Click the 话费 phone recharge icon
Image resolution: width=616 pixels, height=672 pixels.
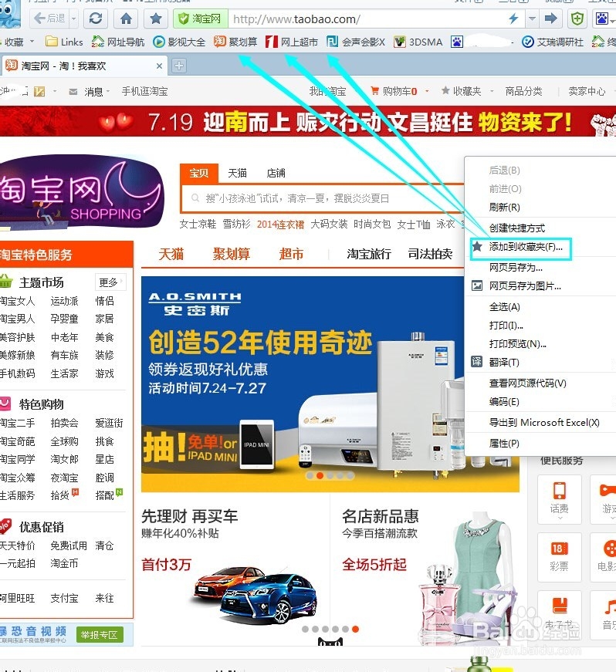[560, 499]
